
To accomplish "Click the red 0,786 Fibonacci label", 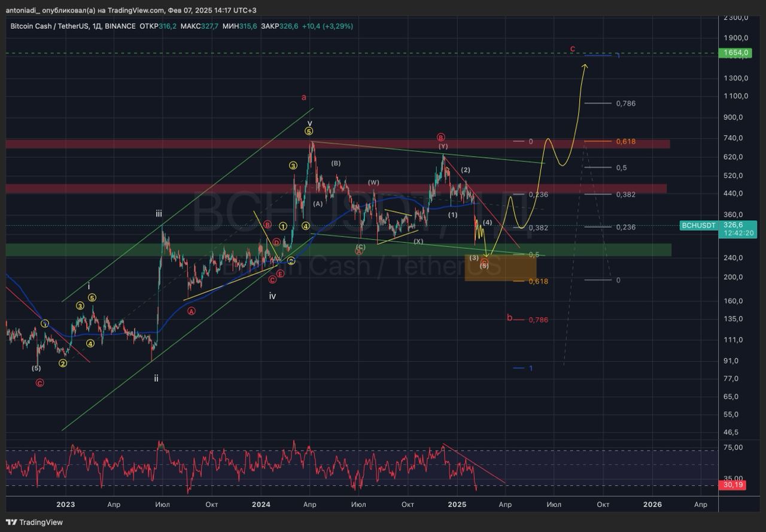I will tap(538, 320).
